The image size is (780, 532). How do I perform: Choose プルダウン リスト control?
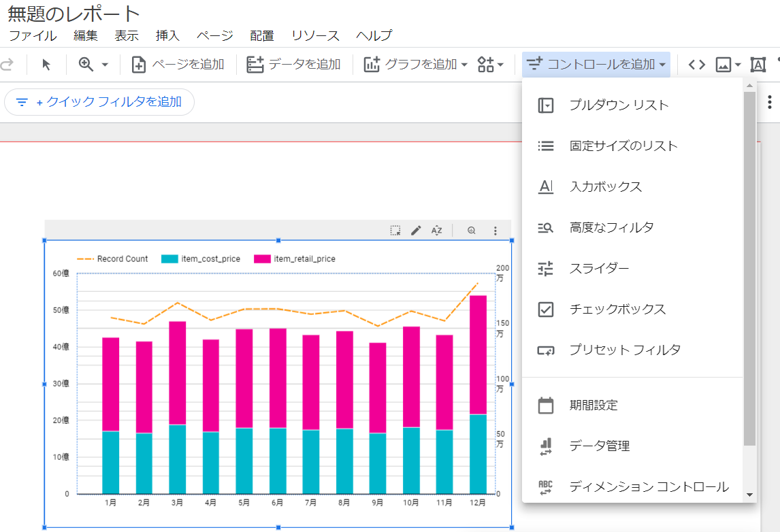632,105
